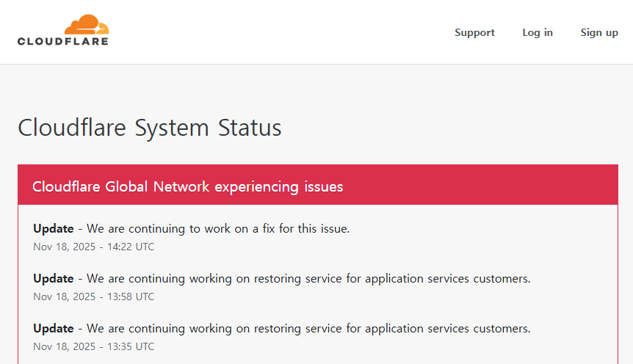Click the update text above the 13:58 UTC timestamp
The image size is (633, 364).
click(x=282, y=279)
